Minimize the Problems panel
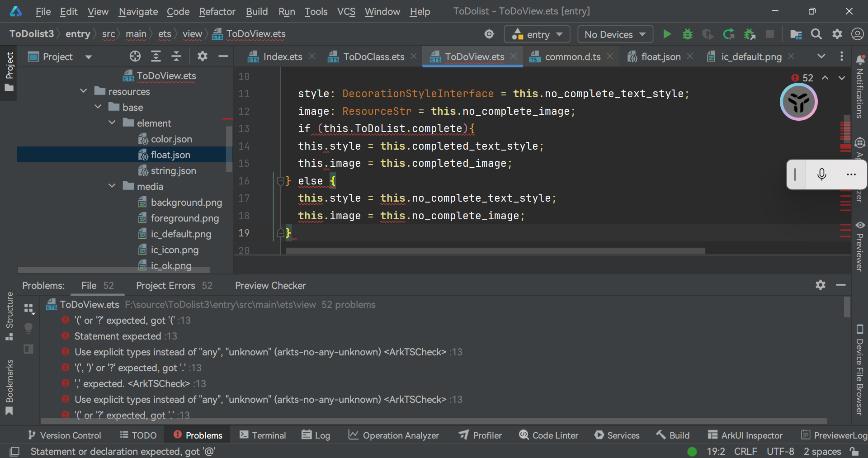The height and width of the screenshot is (458, 868). click(x=841, y=285)
